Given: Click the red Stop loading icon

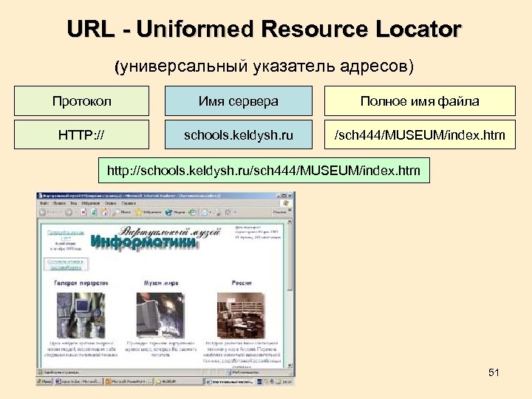Looking at the screenshot, I should click(x=83, y=212).
